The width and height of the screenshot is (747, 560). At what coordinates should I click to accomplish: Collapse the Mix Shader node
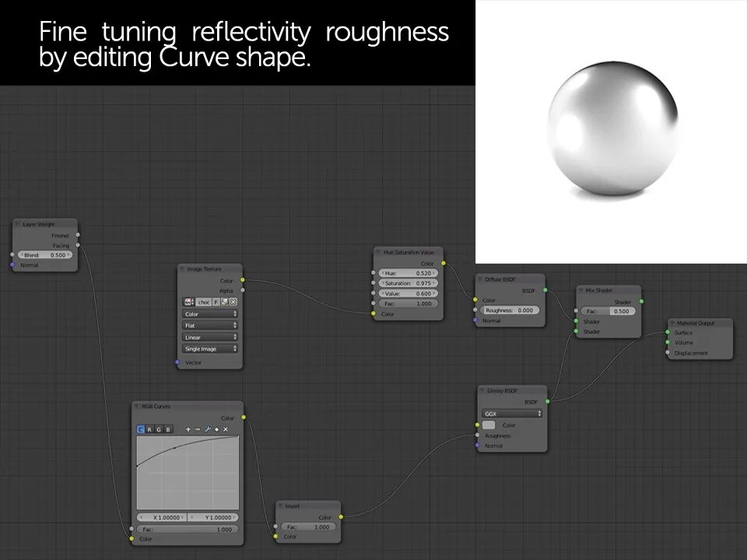580,290
